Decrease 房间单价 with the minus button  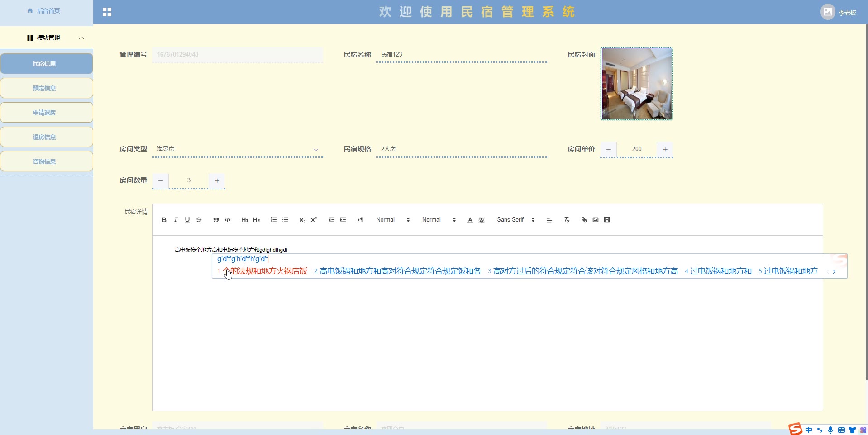(609, 149)
